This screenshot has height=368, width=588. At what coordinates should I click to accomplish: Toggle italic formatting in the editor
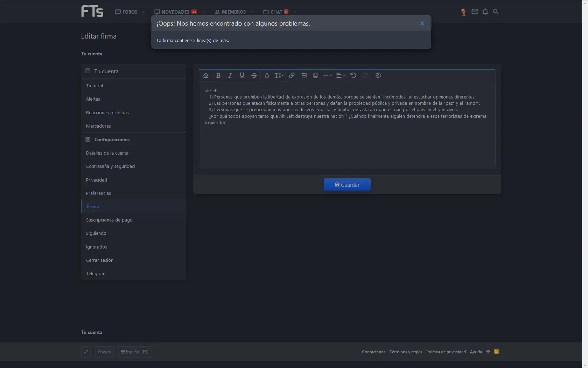(x=230, y=75)
